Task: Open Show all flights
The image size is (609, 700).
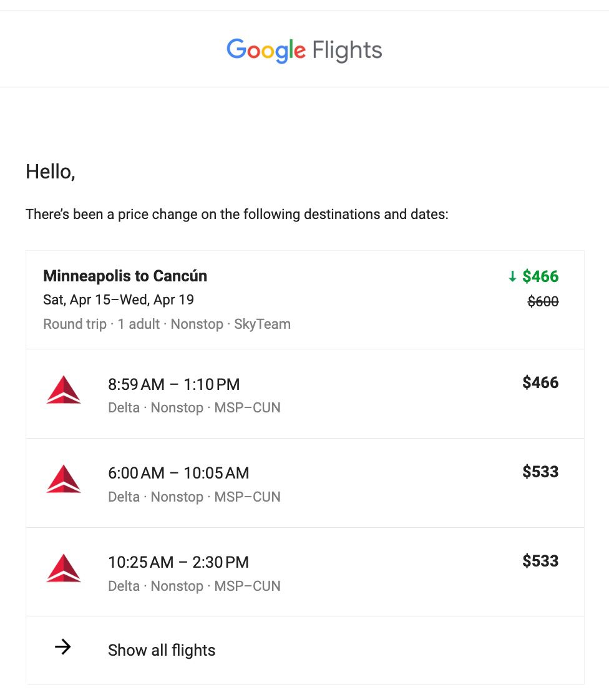Action: pos(161,649)
